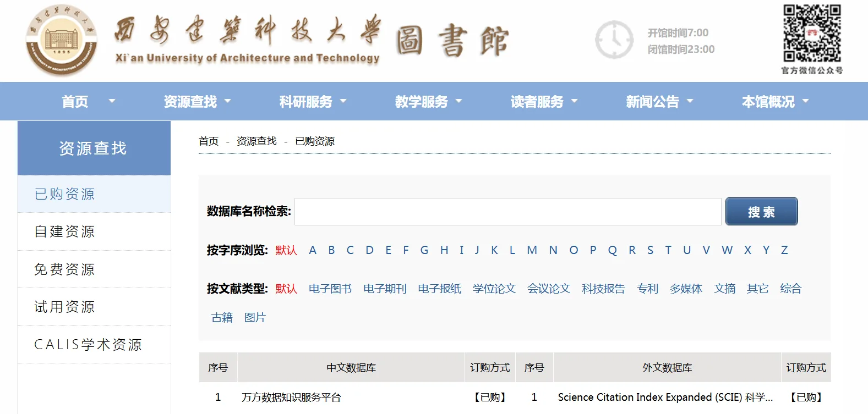Click the 资源查找 sidebar title

[94, 148]
